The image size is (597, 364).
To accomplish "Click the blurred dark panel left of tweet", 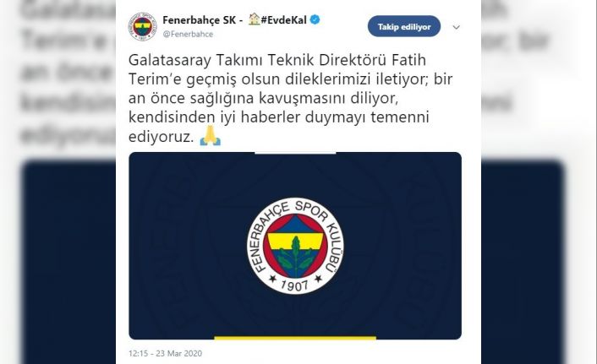I will (68, 263).
